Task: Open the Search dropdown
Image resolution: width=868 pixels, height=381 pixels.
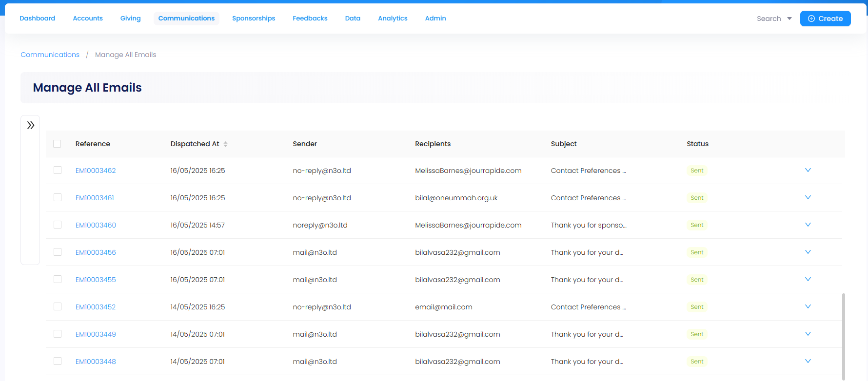Action: tap(774, 19)
